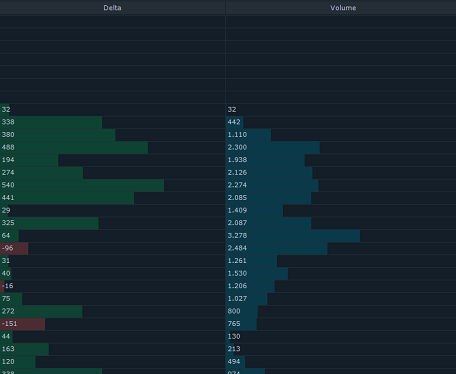
Task: Sort by the Volume column header
Action: tap(343, 8)
